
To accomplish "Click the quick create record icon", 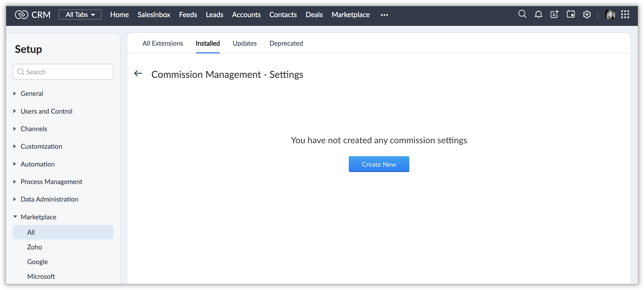I will click(554, 14).
